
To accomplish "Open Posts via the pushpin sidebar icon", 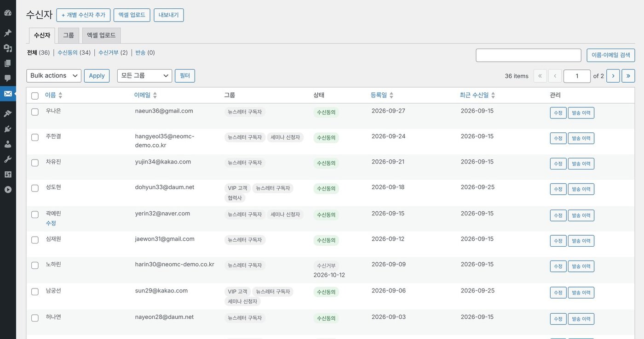I will [8, 33].
